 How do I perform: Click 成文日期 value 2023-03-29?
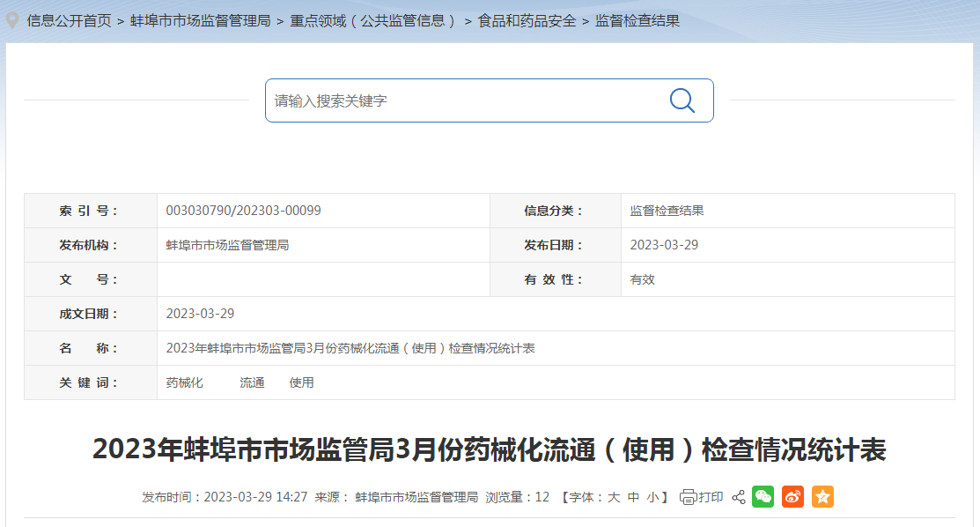(x=200, y=314)
